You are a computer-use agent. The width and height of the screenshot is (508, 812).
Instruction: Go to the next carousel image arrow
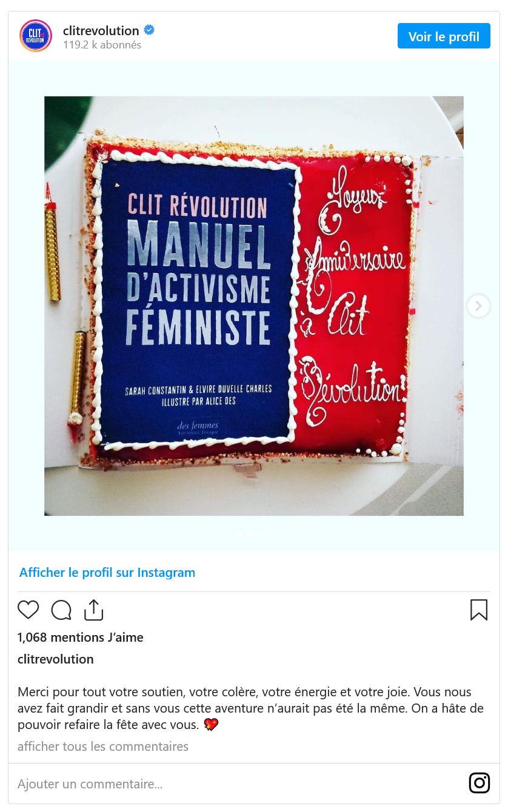pyautogui.click(x=478, y=306)
